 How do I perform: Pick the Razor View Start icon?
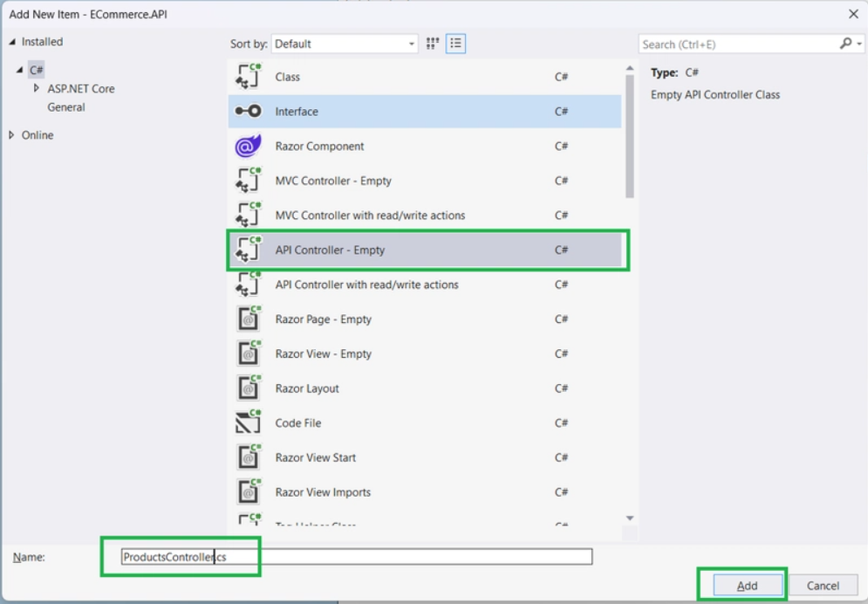pyautogui.click(x=248, y=457)
